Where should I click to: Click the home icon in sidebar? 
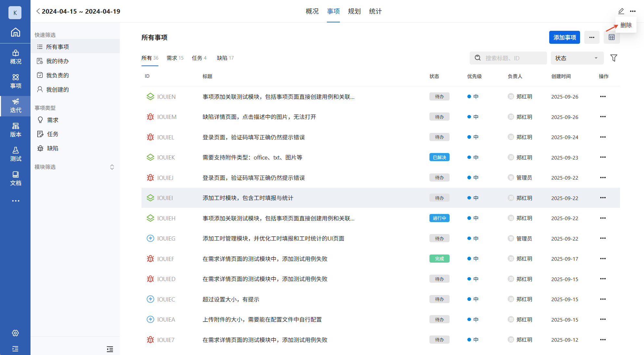pyautogui.click(x=15, y=32)
